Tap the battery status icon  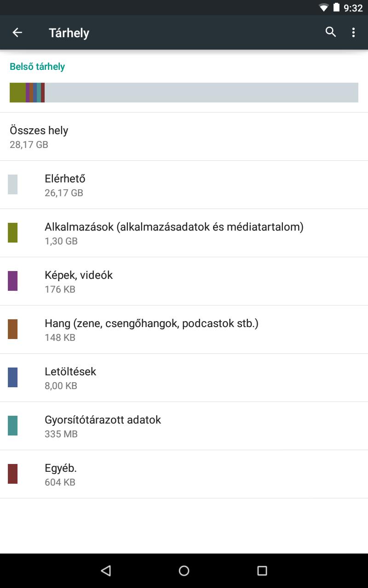(x=336, y=8)
